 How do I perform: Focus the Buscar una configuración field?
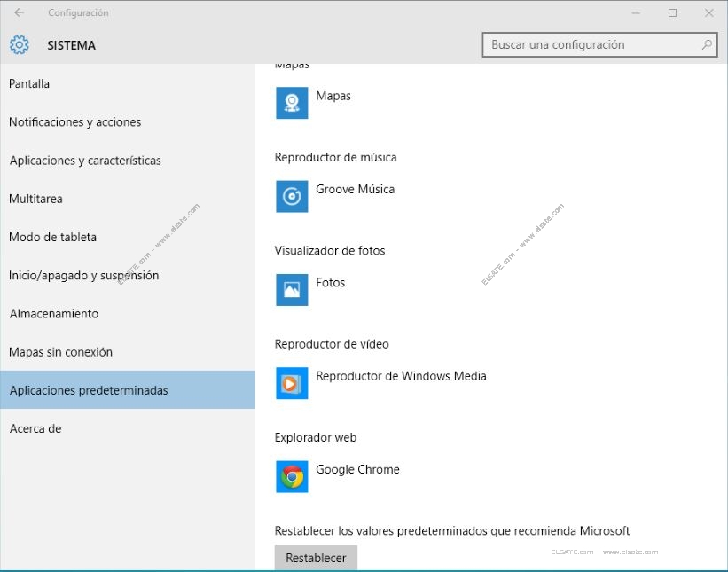pyautogui.click(x=599, y=44)
